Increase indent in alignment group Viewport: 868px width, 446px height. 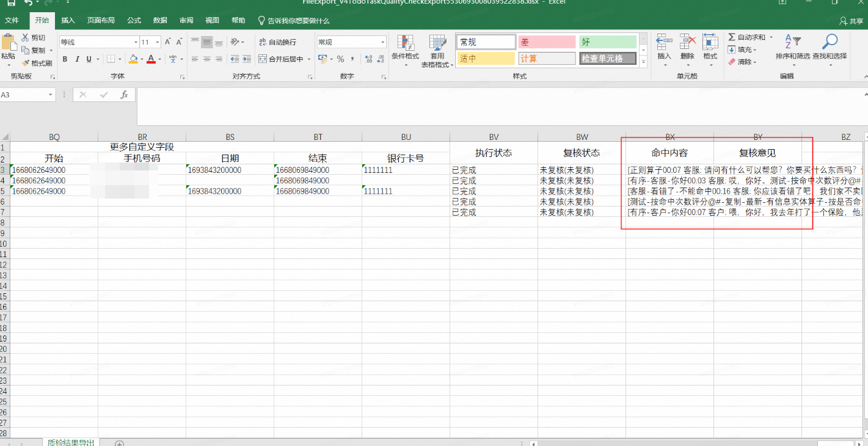(247, 59)
